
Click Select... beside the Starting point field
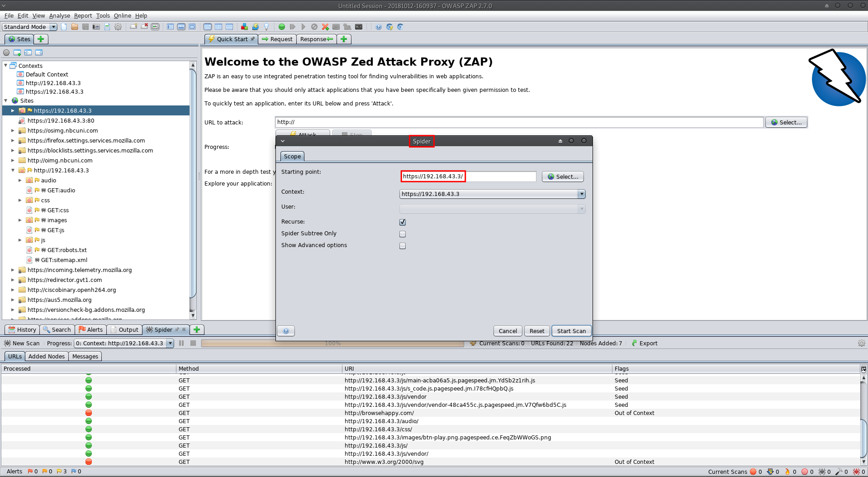(x=563, y=176)
